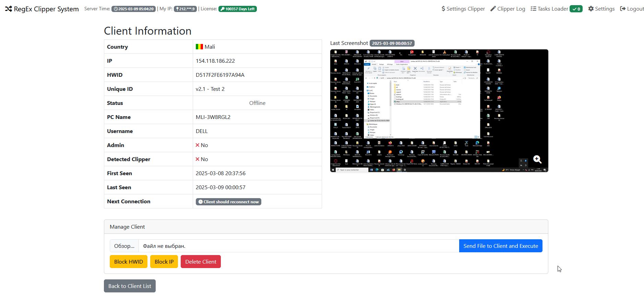Click the Last Seen value in the table

click(220, 187)
